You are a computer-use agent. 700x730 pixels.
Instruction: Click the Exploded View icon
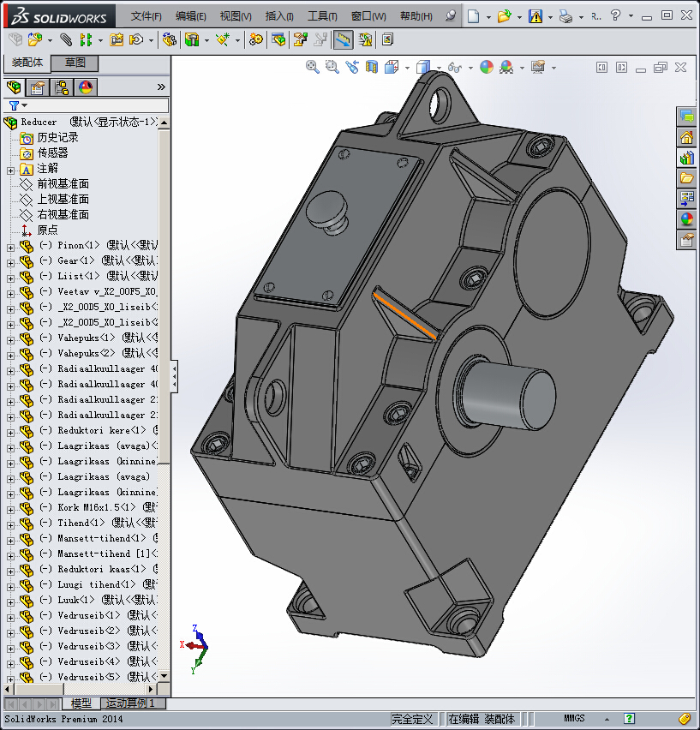[x=300, y=39]
